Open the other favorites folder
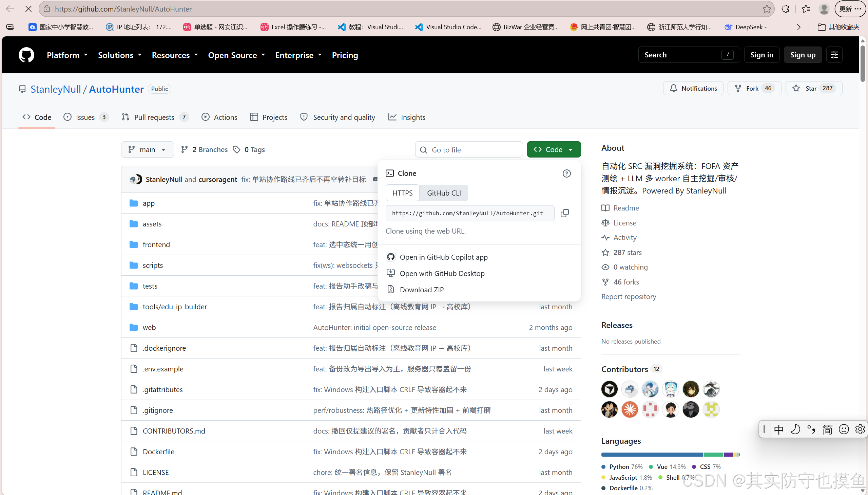868x495 pixels. (838, 27)
